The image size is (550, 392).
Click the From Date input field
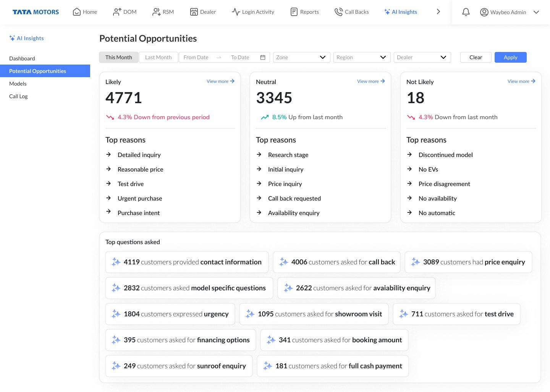(x=196, y=57)
